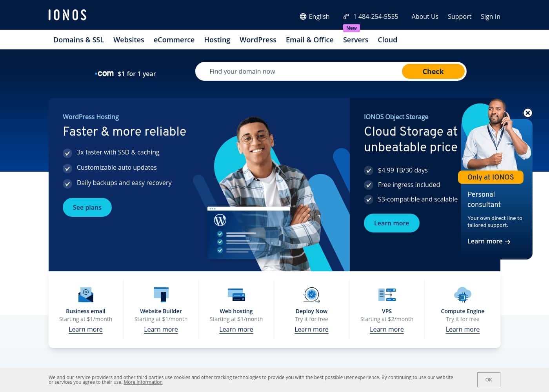
Task: Click checkmark icon beside Free ingress included
Action: tap(369, 185)
